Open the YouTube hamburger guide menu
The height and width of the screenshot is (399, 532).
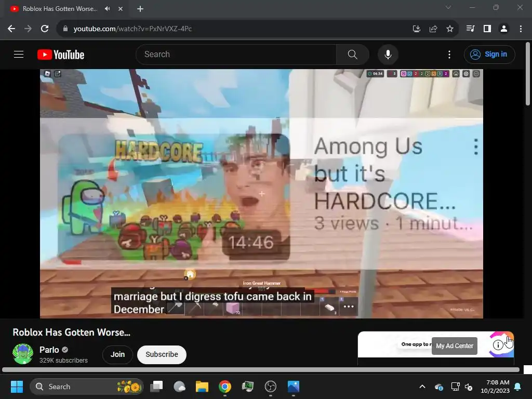pos(19,54)
